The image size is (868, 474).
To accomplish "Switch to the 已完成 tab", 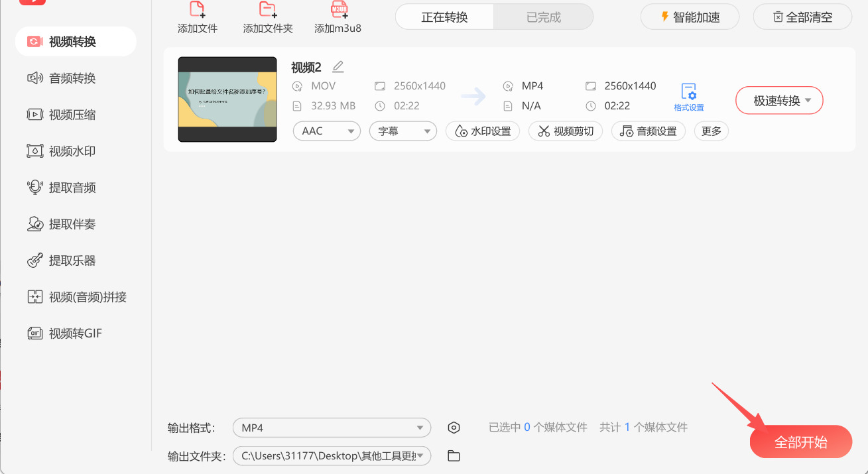I will [543, 16].
